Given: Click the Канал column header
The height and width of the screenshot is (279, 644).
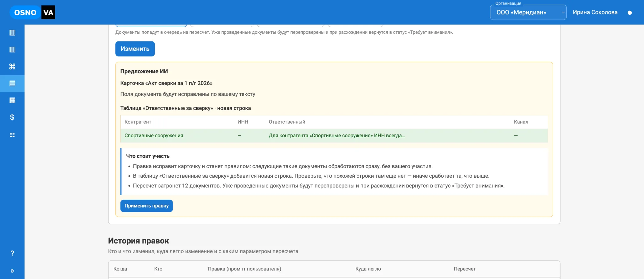Looking at the screenshot, I should click(521, 122).
